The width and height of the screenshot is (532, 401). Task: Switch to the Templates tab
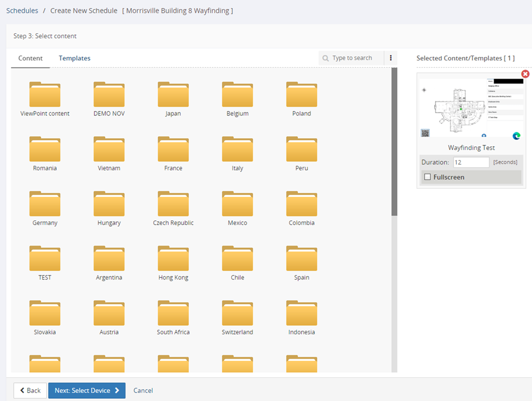tap(75, 58)
